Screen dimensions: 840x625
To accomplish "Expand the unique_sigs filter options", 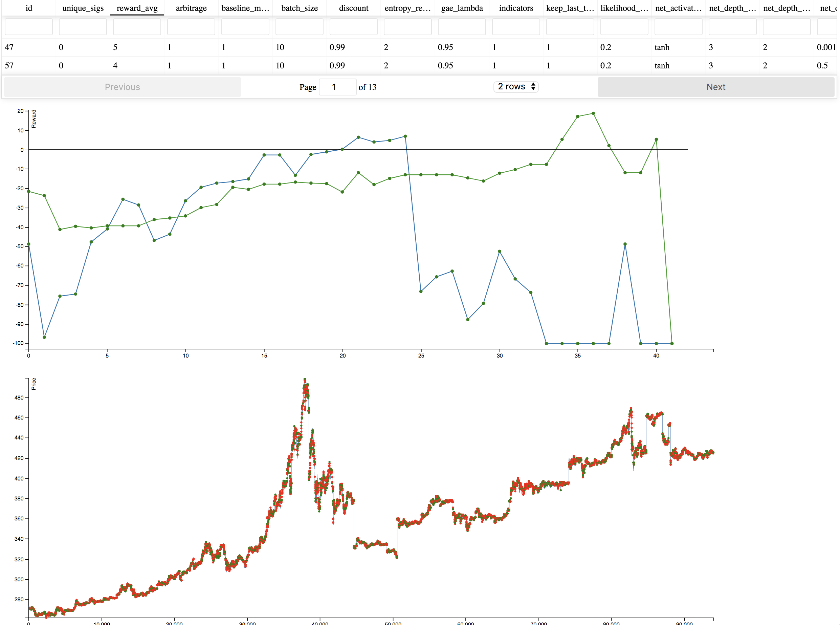I will 83,26.
